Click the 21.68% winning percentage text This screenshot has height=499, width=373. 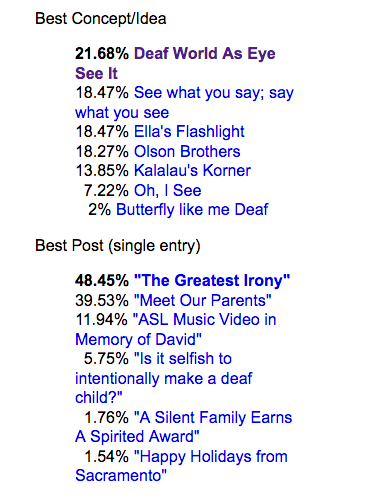(102, 54)
